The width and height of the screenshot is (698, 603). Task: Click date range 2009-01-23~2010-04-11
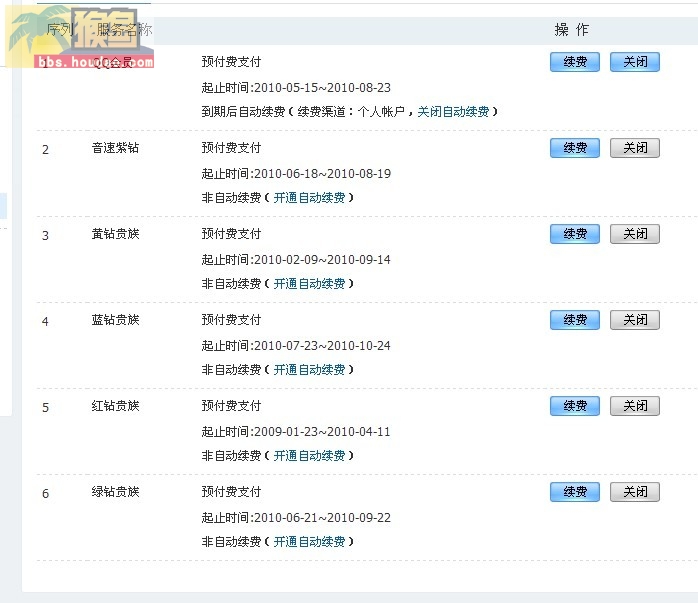[x=322, y=432]
